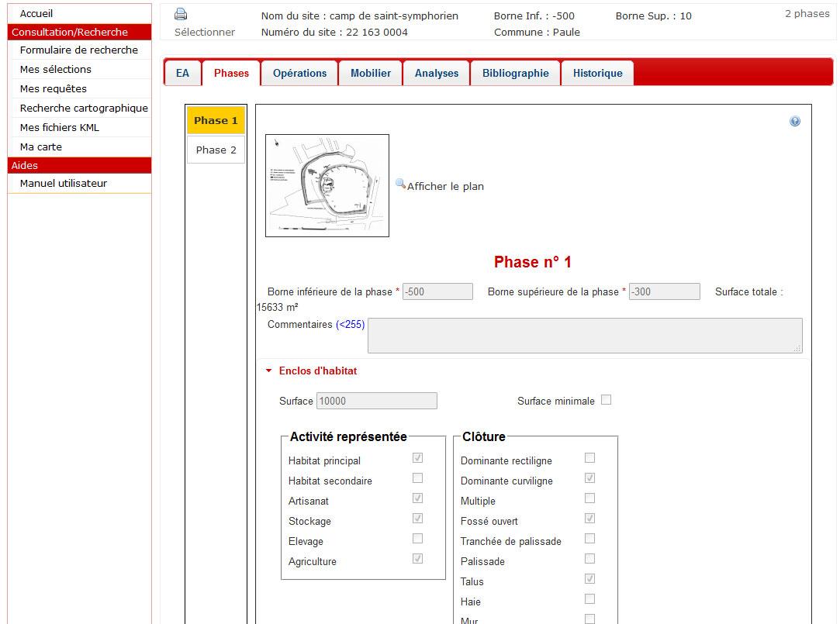Toggle the Surface minimale checkbox
Screen dimensions: 840x624
[606, 400]
